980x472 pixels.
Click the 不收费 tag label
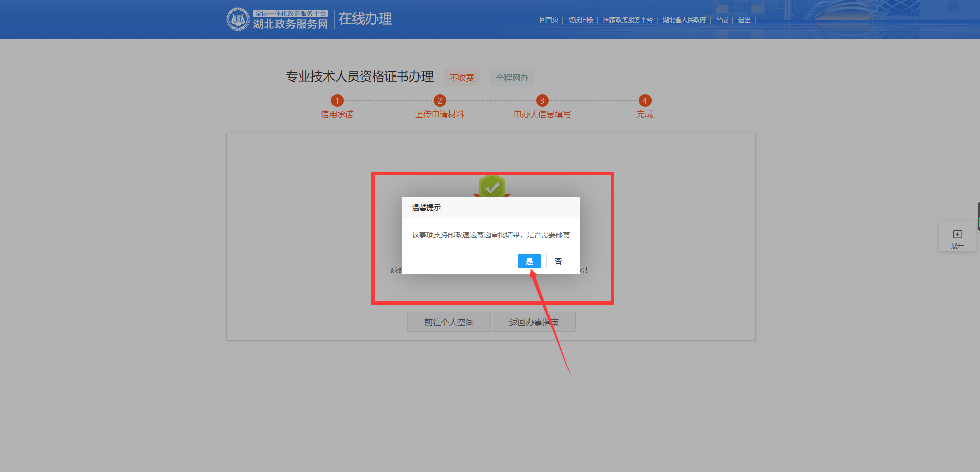462,78
